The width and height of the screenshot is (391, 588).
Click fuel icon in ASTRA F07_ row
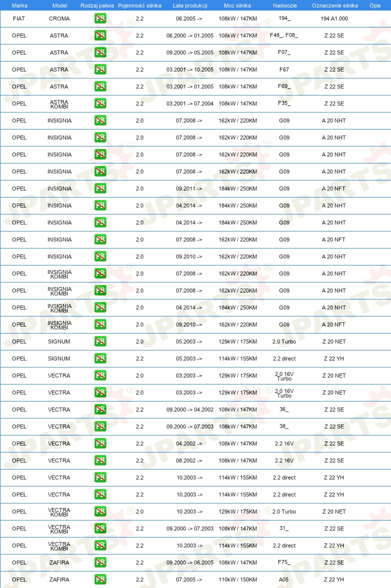[100, 52]
